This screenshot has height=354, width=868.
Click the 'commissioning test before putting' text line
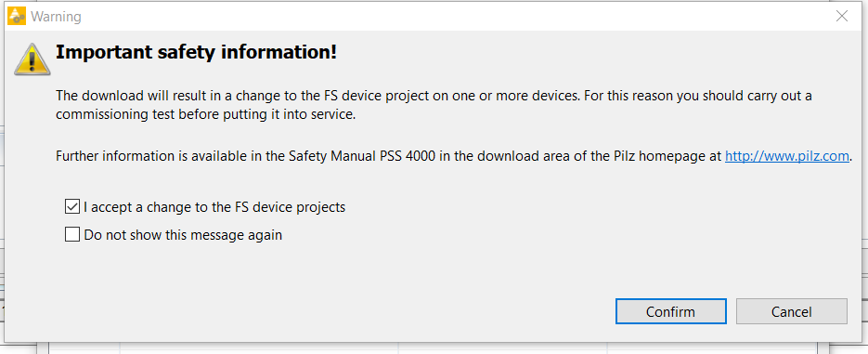tap(205, 116)
